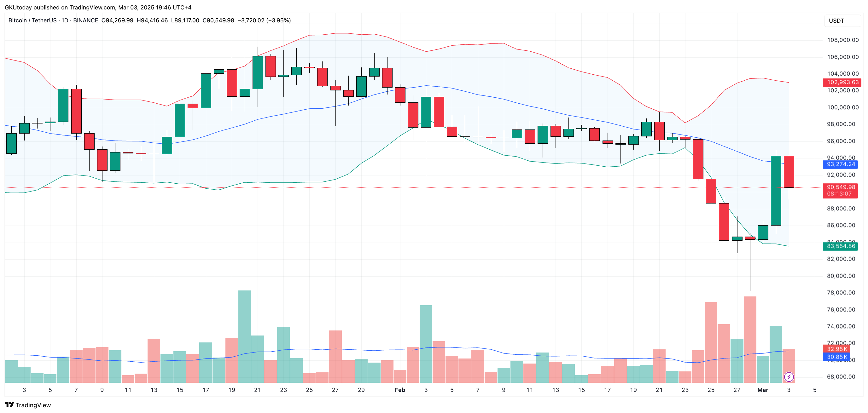
Task: Click the published header text GKUtoday
Action: [x=18, y=8]
